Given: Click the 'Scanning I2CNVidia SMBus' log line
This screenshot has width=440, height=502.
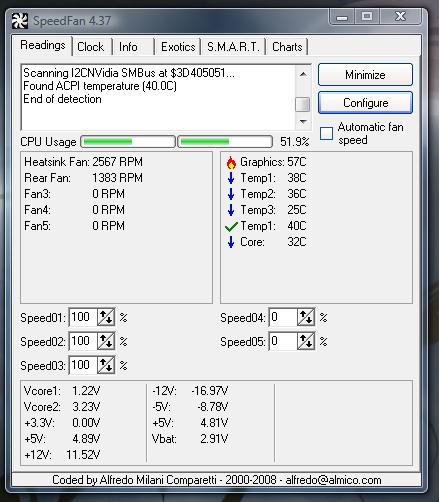Looking at the screenshot, I should tap(129, 73).
